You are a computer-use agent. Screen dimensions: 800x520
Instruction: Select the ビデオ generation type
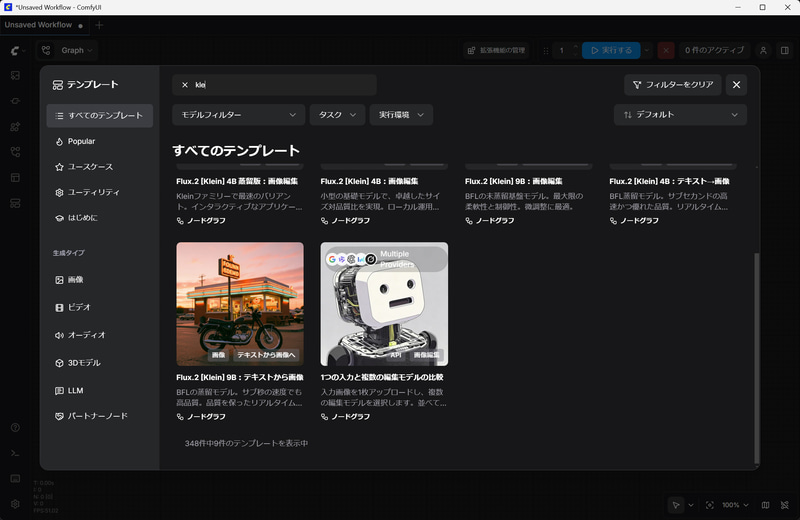point(99,307)
